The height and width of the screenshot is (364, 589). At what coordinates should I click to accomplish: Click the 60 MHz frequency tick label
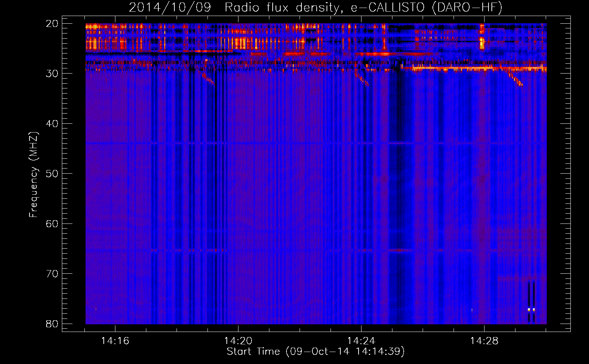click(52, 224)
